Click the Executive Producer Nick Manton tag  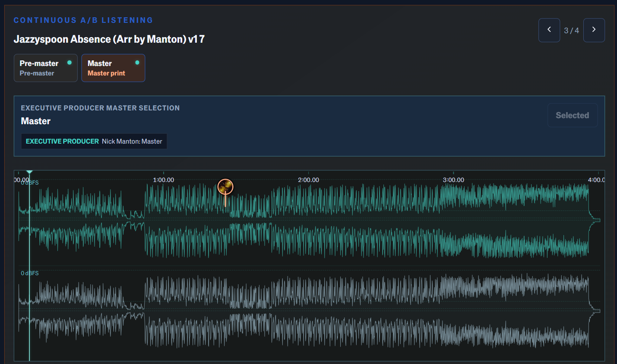pyautogui.click(x=94, y=141)
